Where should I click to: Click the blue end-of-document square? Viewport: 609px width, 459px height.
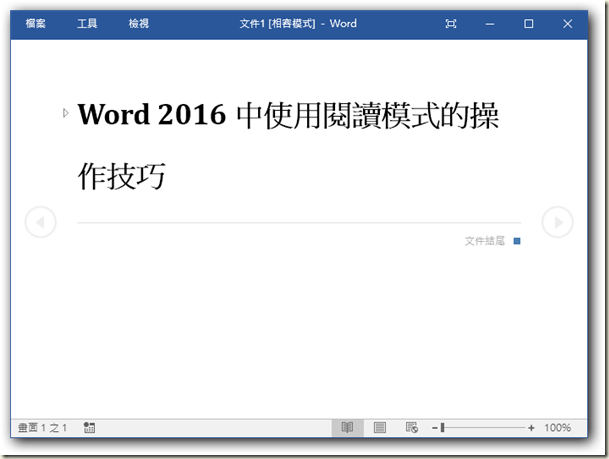pyautogui.click(x=517, y=241)
